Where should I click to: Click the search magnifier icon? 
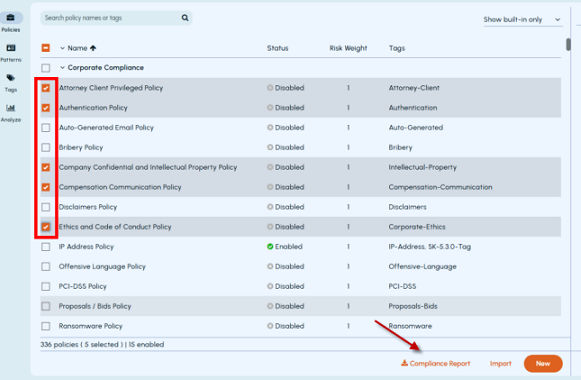click(185, 18)
